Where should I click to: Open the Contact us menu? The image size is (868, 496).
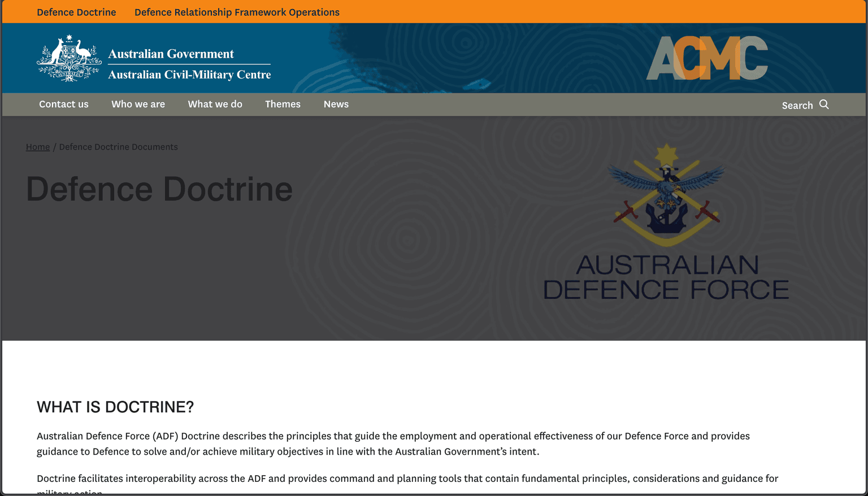tap(63, 104)
